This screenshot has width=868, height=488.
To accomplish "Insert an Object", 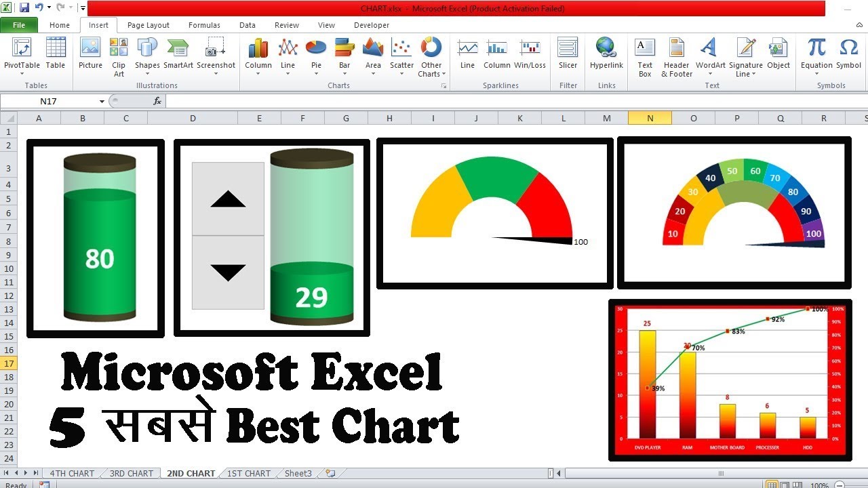I will pyautogui.click(x=778, y=54).
